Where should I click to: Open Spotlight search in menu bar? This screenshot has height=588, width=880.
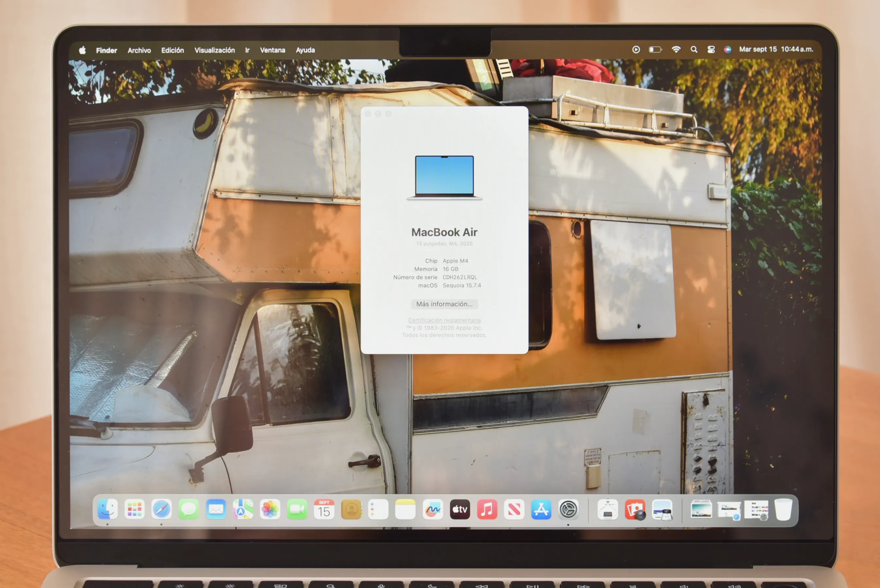(694, 49)
